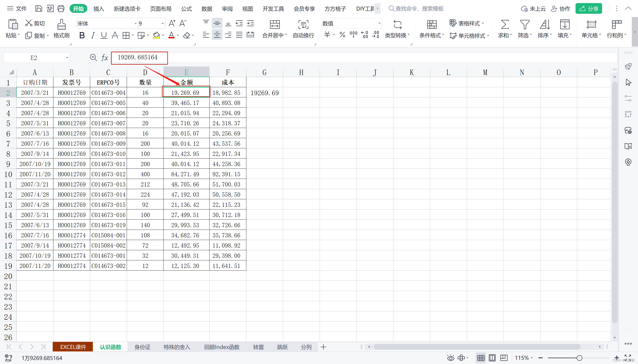Toggle bold formatting
The width and height of the screenshot is (638, 364).
click(82, 35)
